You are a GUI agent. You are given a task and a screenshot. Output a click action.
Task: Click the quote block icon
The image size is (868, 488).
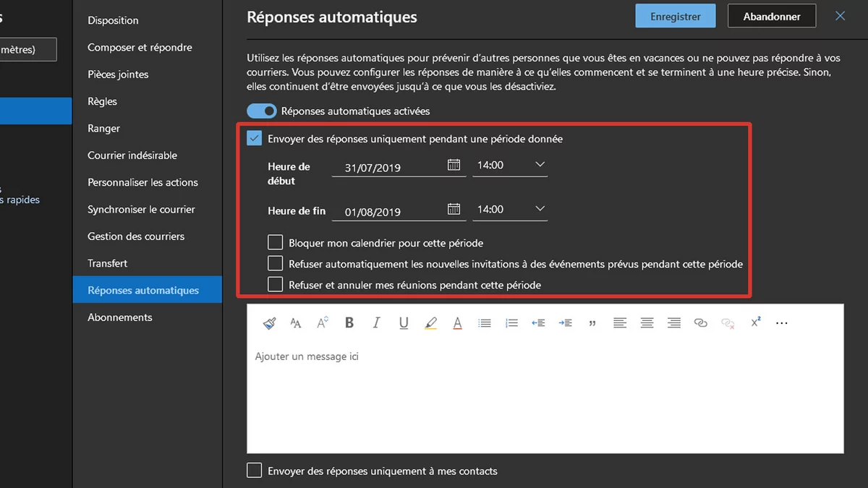coord(592,323)
